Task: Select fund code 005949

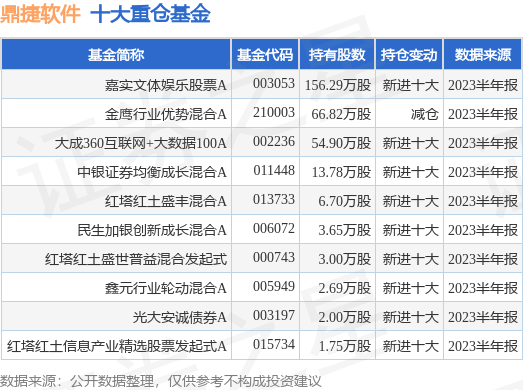Action: tap(274, 287)
